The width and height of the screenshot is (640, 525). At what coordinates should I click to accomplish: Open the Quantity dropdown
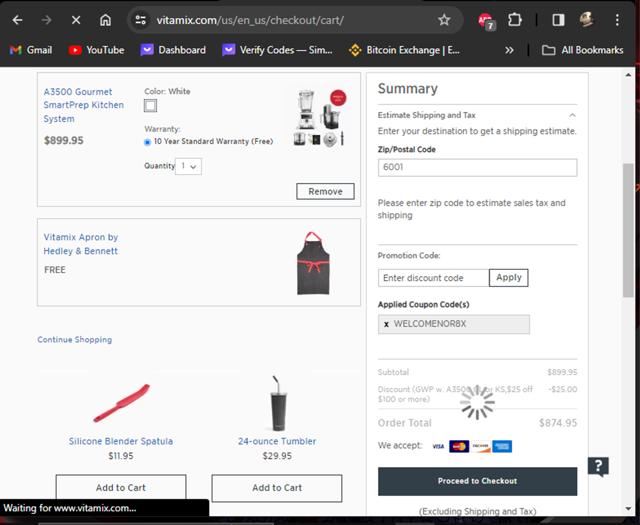click(x=188, y=166)
